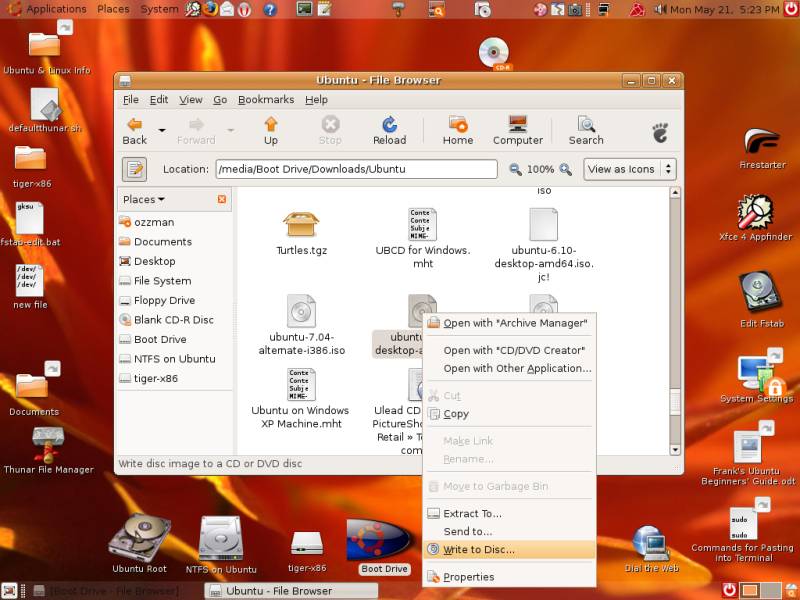800x600 pixels.
Task: Zoom in with the plus magnifier
Action: pos(565,169)
